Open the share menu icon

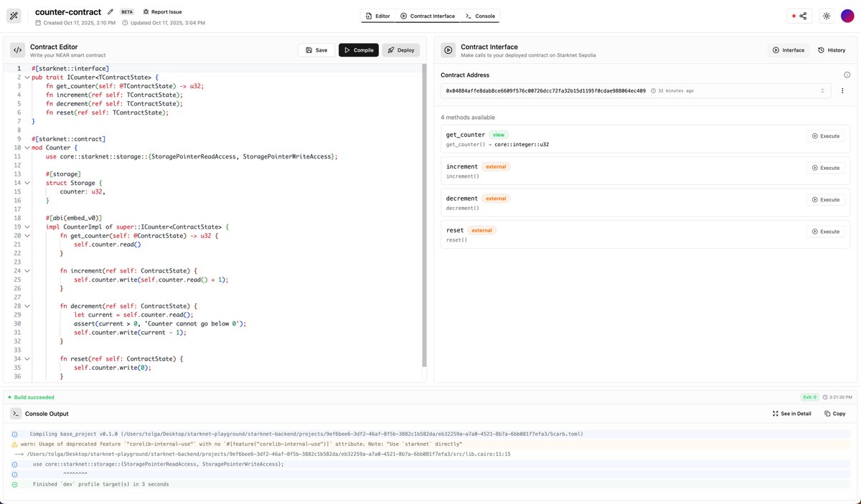tap(799, 16)
